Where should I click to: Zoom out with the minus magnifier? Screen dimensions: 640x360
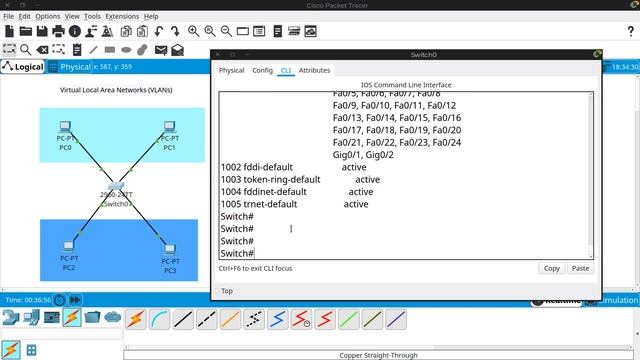(x=226, y=31)
